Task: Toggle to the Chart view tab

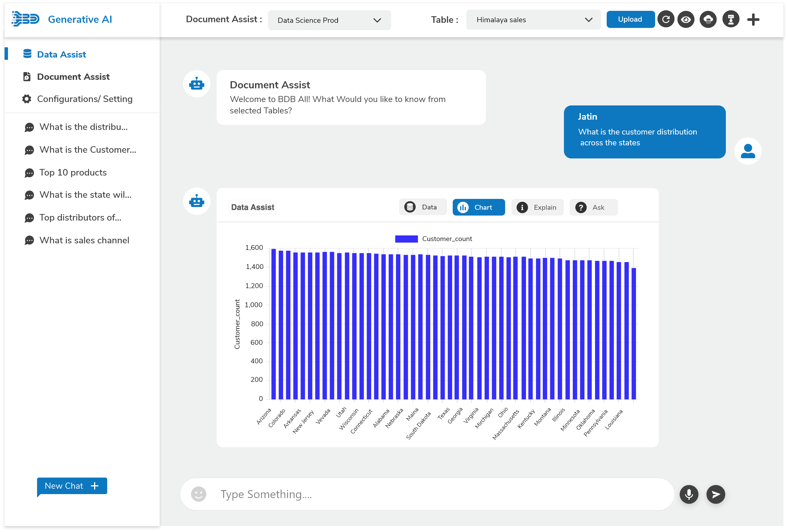Action: tap(478, 207)
